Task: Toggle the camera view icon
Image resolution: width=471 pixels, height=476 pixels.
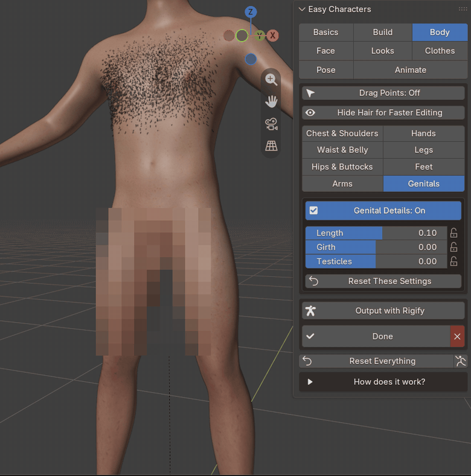Action: [x=271, y=124]
